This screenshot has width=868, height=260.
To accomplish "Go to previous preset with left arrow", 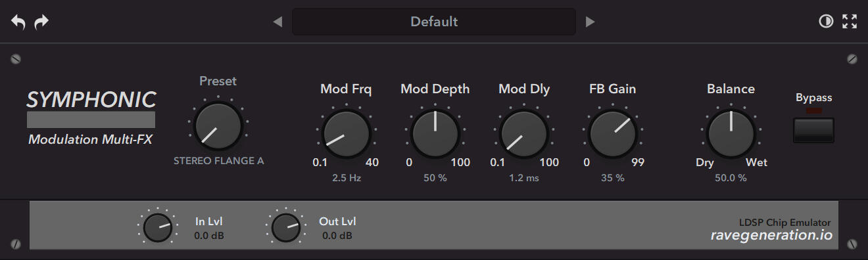I will (x=277, y=22).
